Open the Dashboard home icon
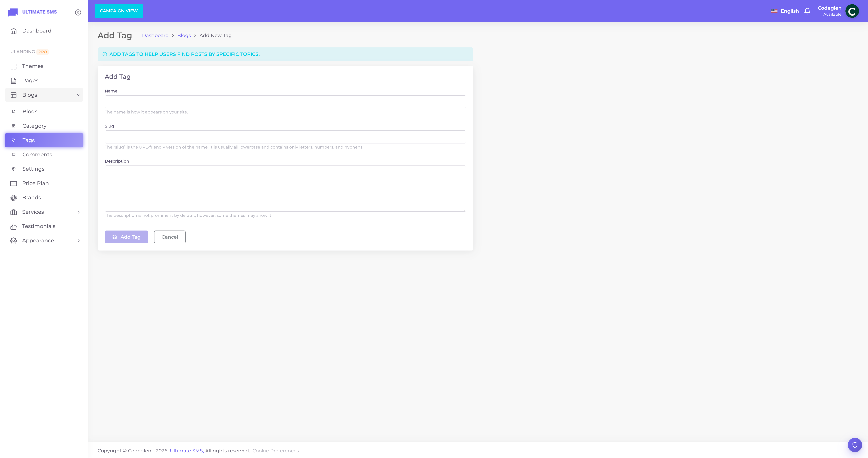 (x=14, y=31)
